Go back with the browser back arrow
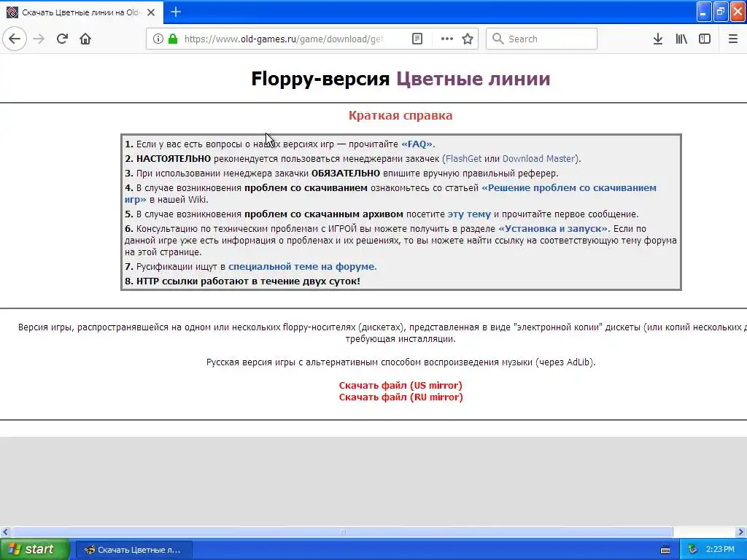Image resolution: width=747 pixels, height=560 pixels. pyautogui.click(x=15, y=39)
